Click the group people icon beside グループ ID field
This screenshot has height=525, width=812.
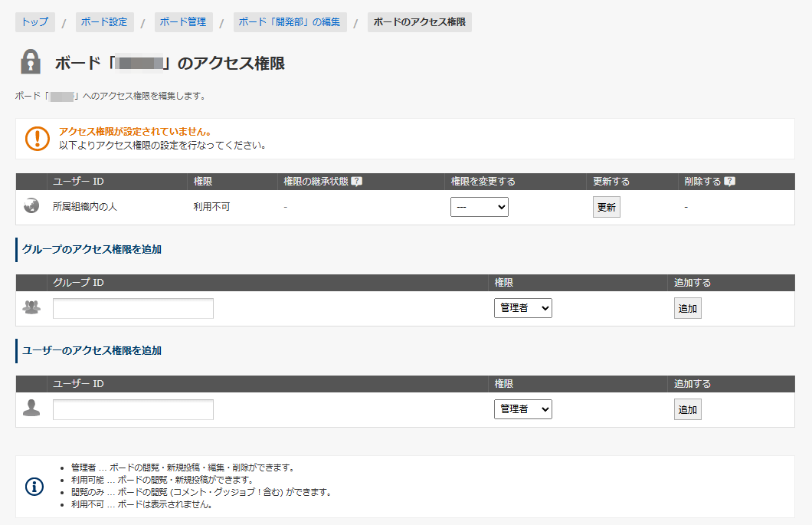click(x=31, y=307)
